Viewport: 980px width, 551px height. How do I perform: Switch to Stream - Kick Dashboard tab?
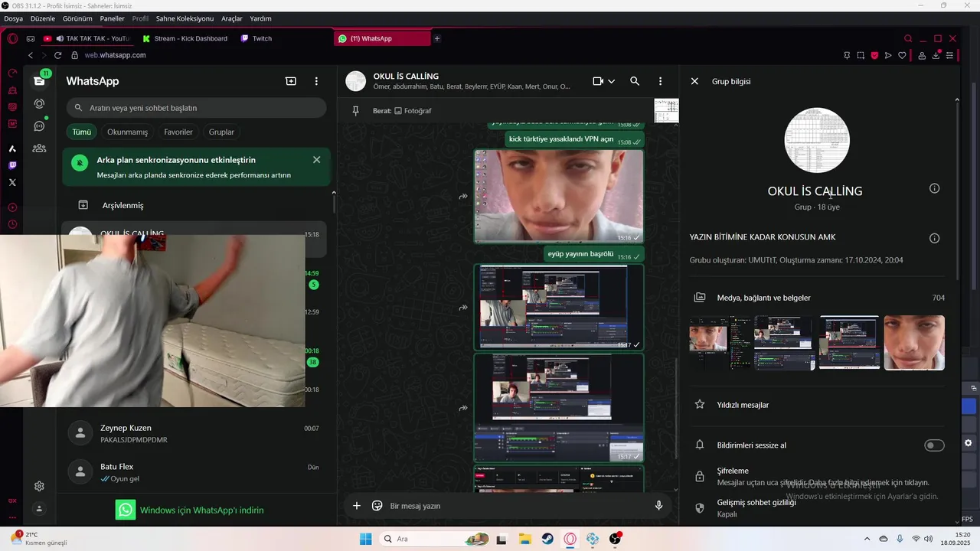[x=185, y=38]
